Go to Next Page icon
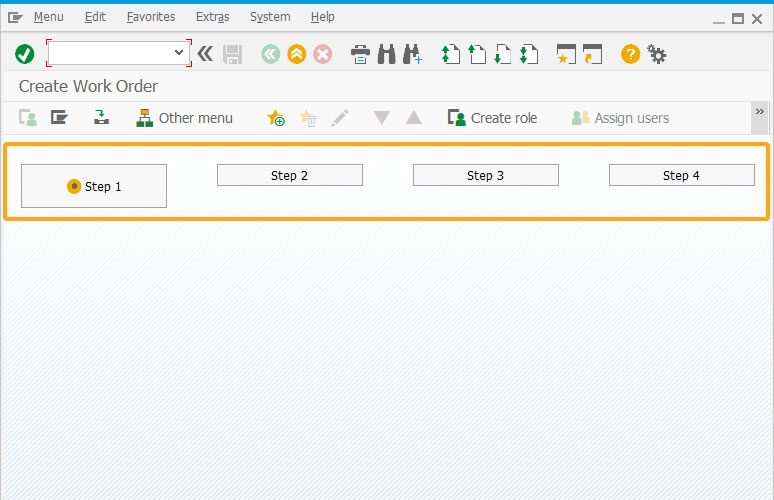Screen dimensions: 774x500 503,54
